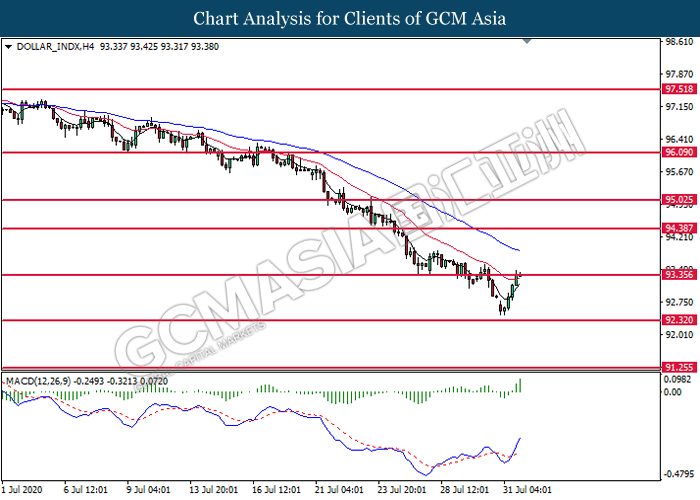Select the OHLC values 93.337 93.425 93.317 93.380
Screen dimensions: 700x500
(159, 47)
